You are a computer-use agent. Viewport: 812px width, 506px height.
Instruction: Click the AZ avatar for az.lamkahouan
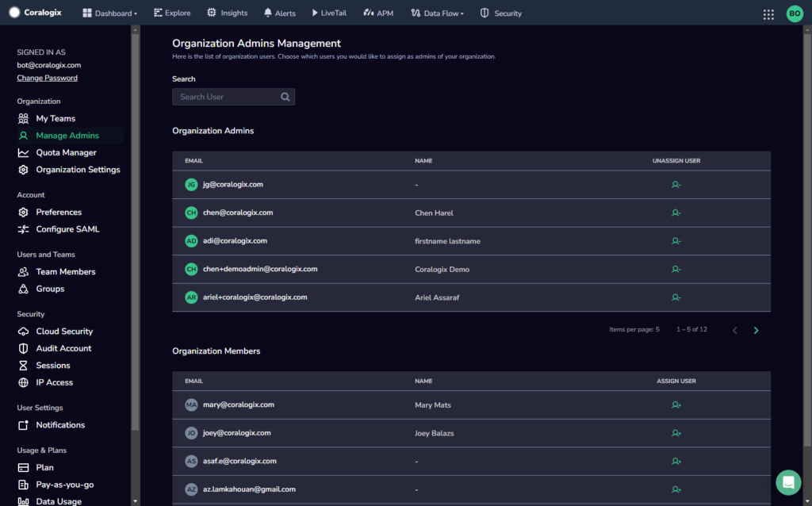point(191,489)
